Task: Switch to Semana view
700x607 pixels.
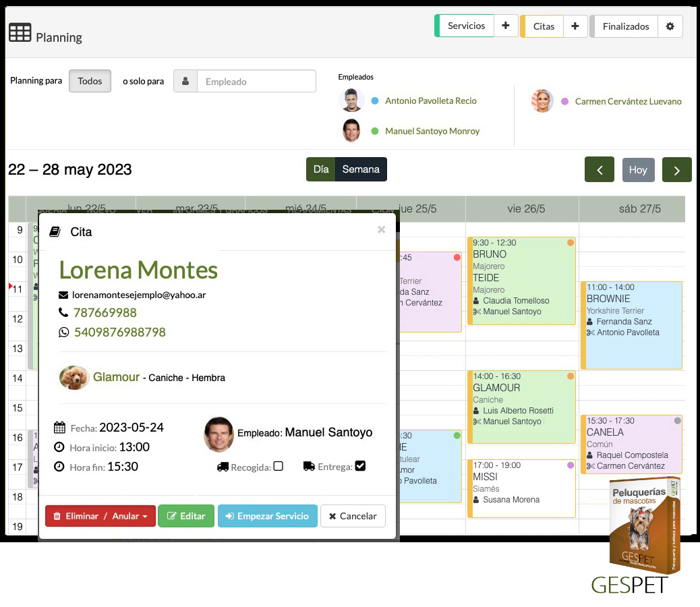Action: [361, 169]
